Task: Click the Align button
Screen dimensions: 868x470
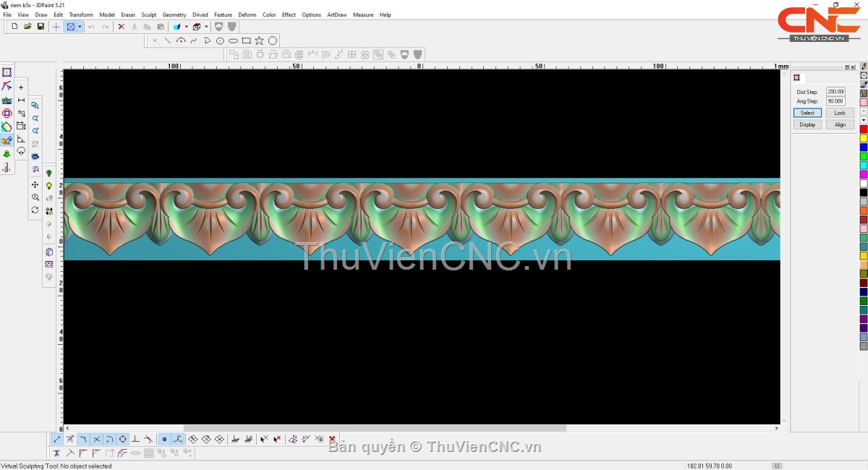Action: pyautogui.click(x=840, y=124)
